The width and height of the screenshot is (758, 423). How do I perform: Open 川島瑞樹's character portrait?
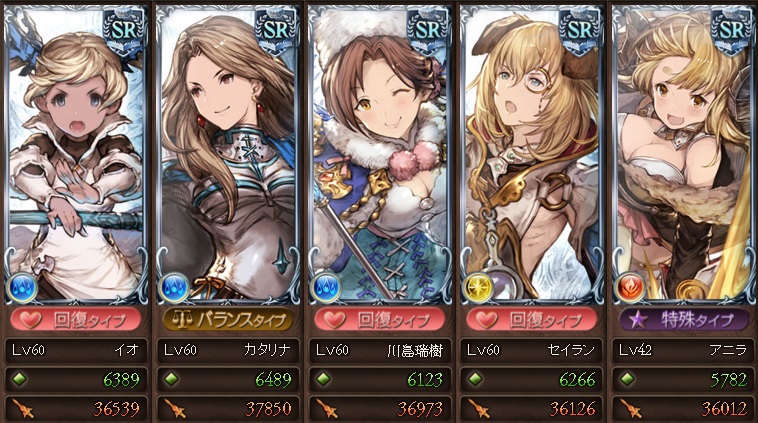click(380, 155)
